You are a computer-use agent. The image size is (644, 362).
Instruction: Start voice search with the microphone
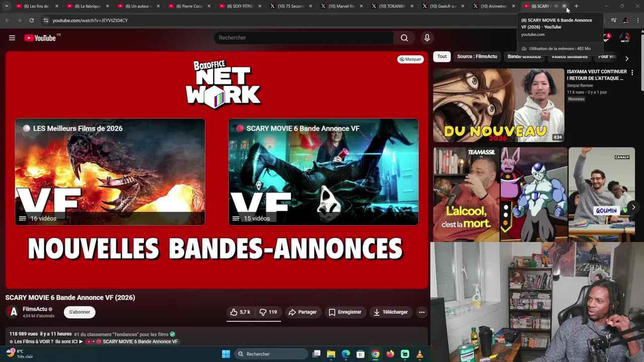427,38
